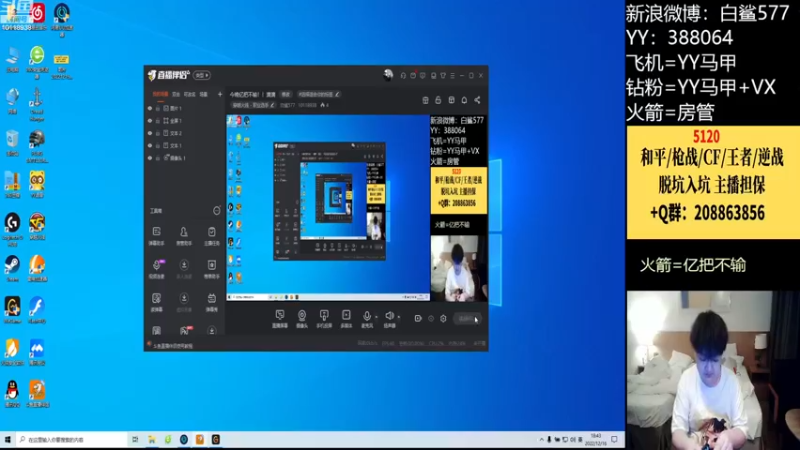Viewport: 800px width, 450px height.
Task: Expand microphone device options arrow
Action: [377, 317]
